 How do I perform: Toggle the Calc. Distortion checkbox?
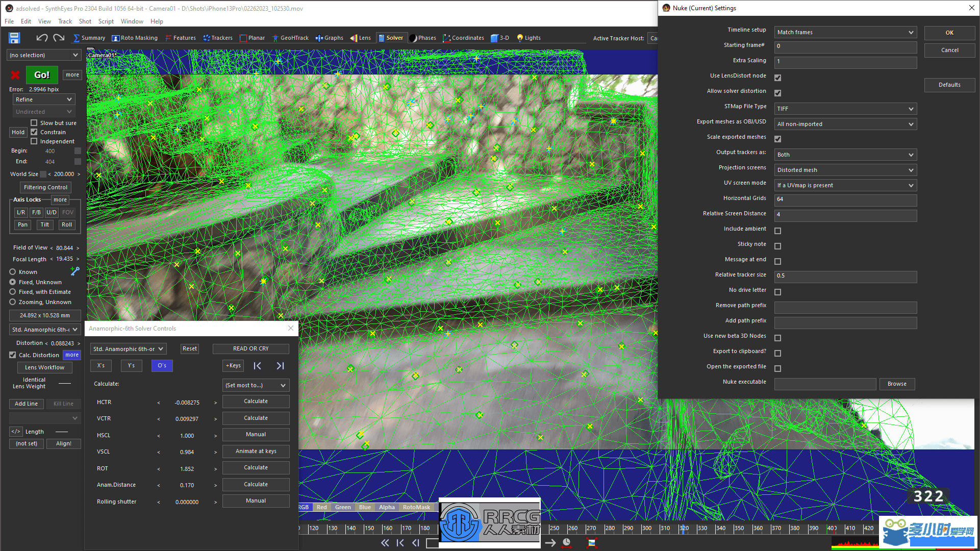click(13, 355)
